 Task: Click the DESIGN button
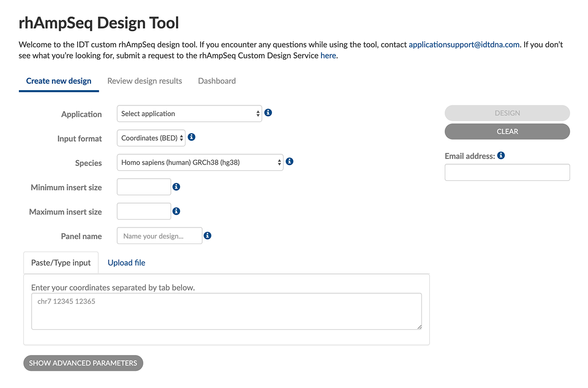[507, 113]
